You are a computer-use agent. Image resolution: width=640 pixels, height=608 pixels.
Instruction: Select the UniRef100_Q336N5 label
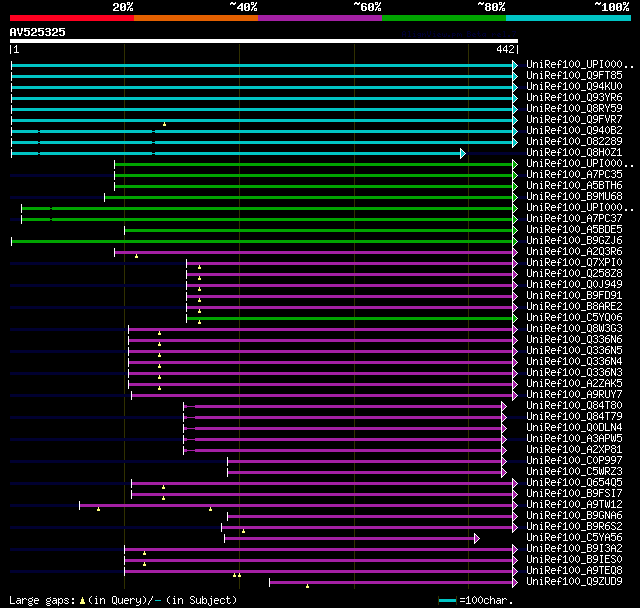(x=574, y=351)
